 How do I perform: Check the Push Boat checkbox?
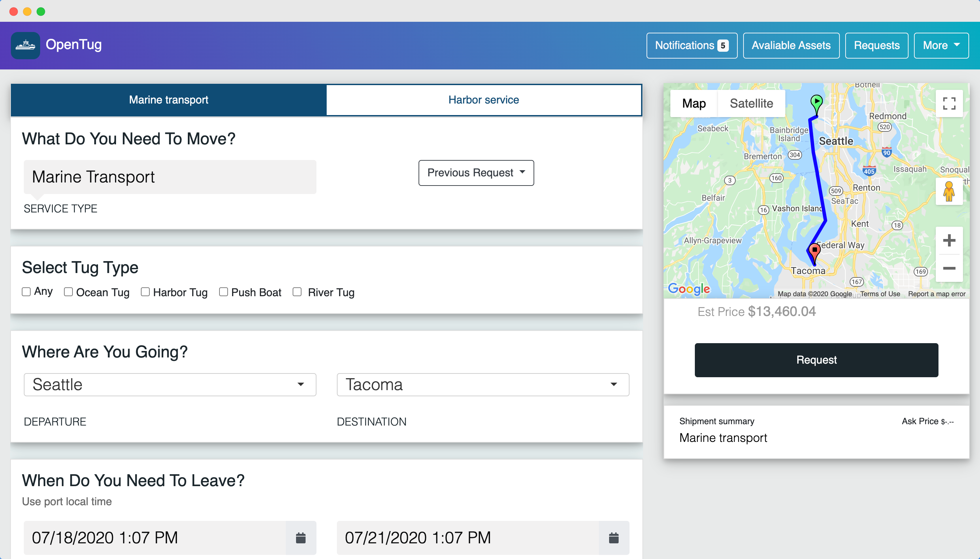[223, 292]
